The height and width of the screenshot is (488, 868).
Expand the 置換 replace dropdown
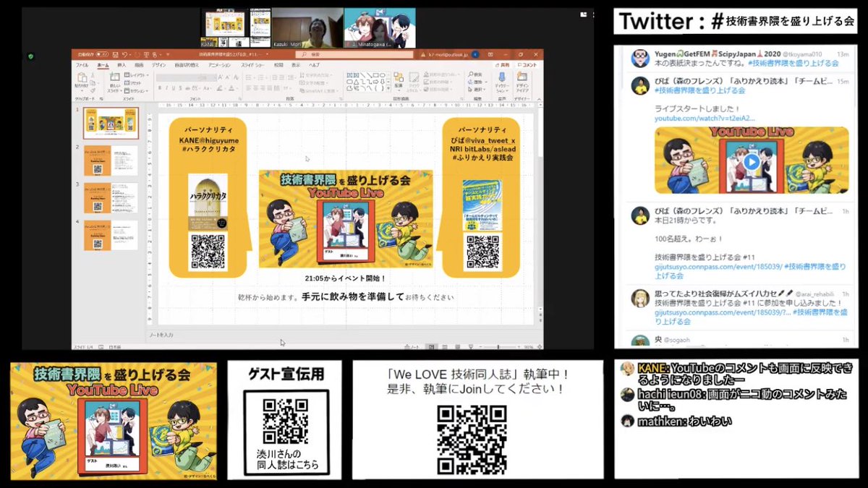pos(477,82)
